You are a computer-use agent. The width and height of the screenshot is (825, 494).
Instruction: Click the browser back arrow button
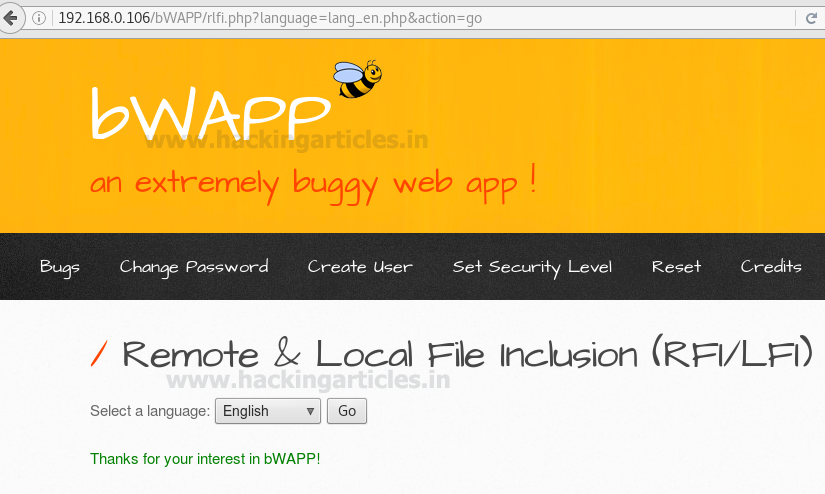click(x=11, y=18)
